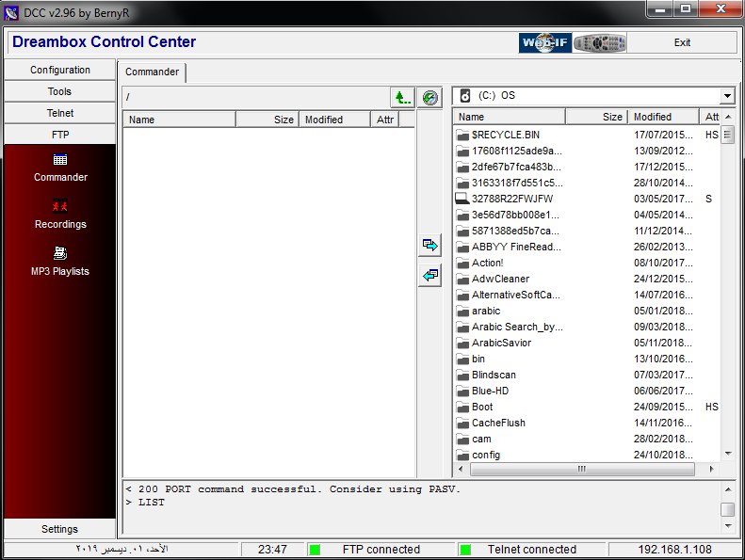Screen dimensions: 745x560
Task: Click the config folder icon
Action: pos(462,455)
